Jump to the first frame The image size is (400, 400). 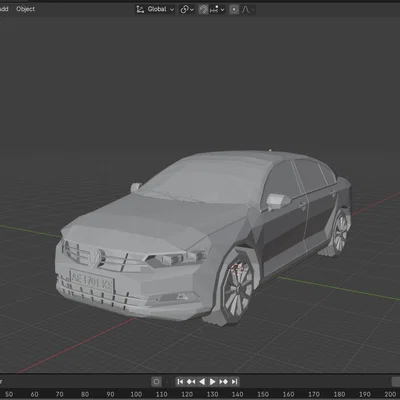pos(180,381)
